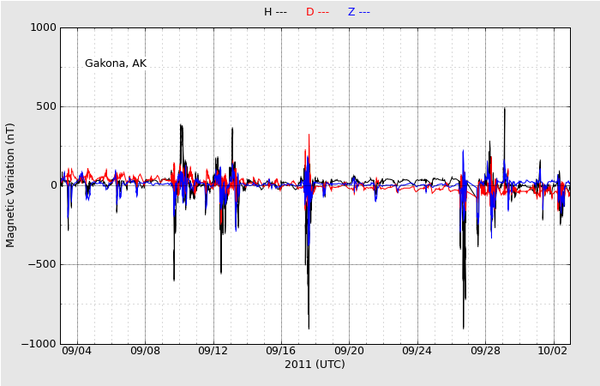Click the '1000' y-axis tick label
Screen dimensions: 600x386
pos(43,28)
